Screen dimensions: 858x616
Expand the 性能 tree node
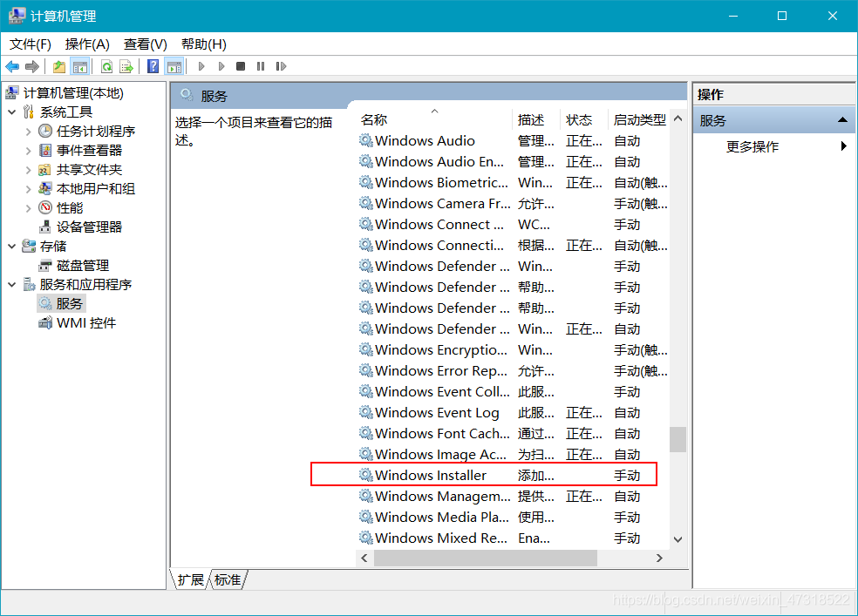tap(29, 207)
